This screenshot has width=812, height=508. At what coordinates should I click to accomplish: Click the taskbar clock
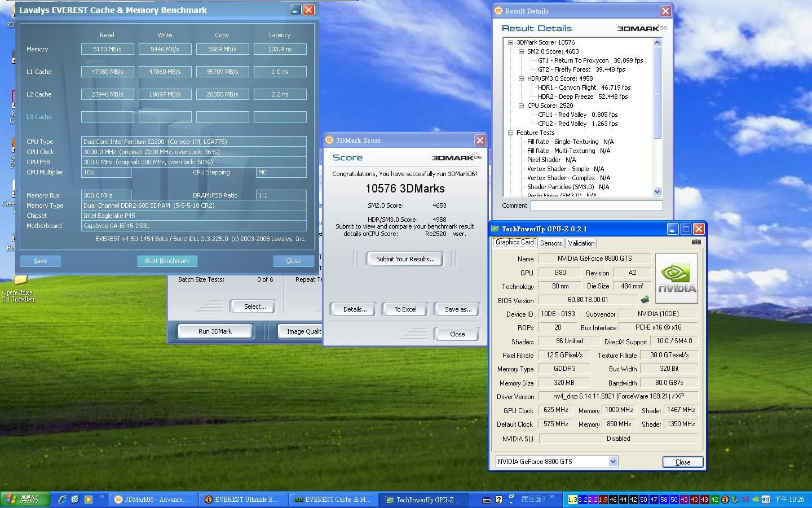[x=789, y=500]
